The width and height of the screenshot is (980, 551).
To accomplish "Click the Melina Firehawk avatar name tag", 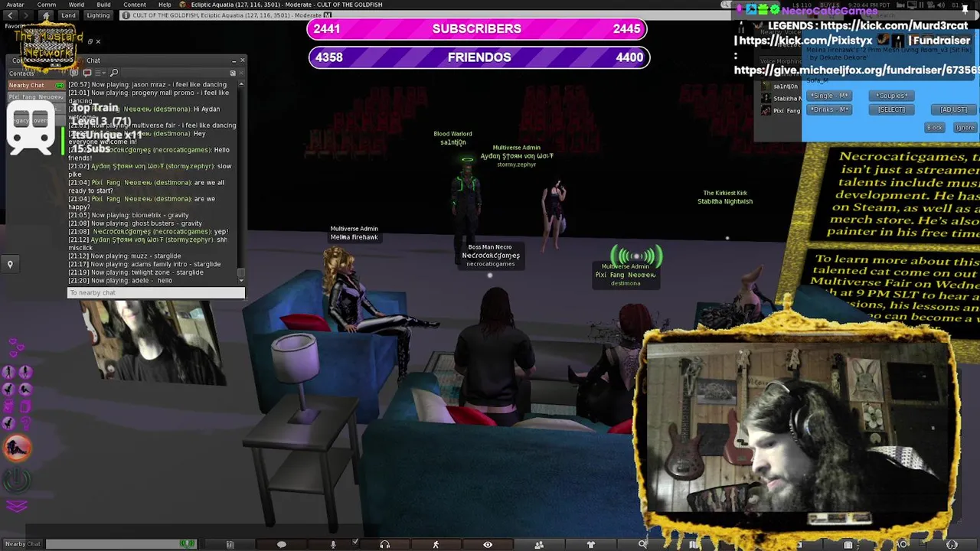I will point(354,233).
